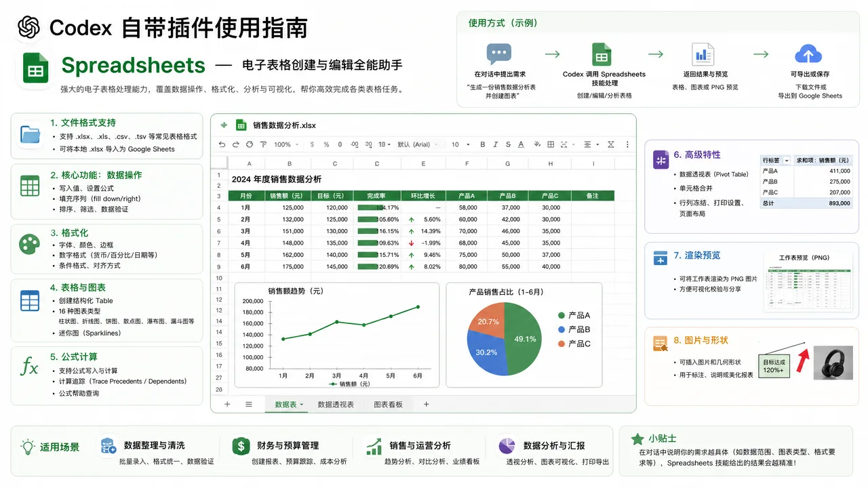868x488 pixels.
Task: Click the plus button left of the sheets list
Action: (227, 405)
